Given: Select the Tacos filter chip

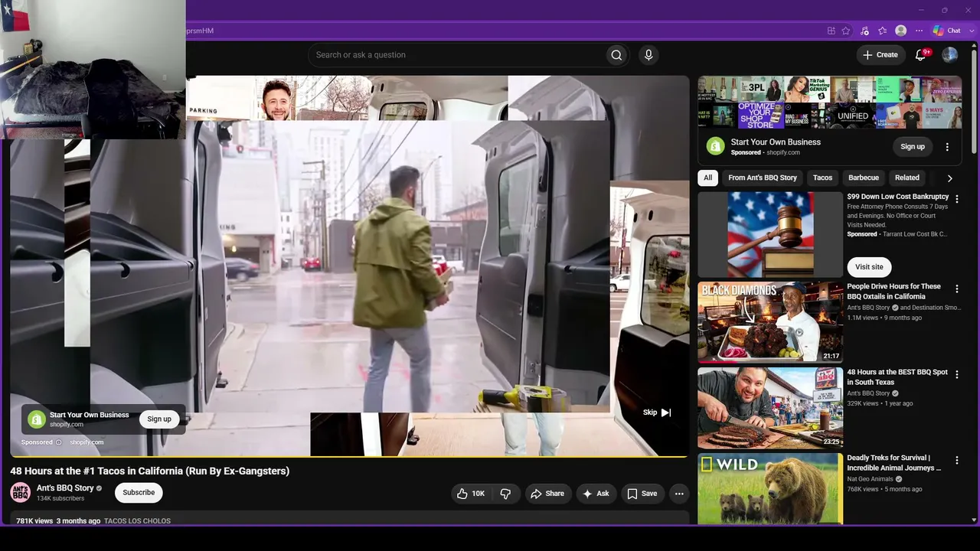Looking at the screenshot, I should (x=822, y=178).
